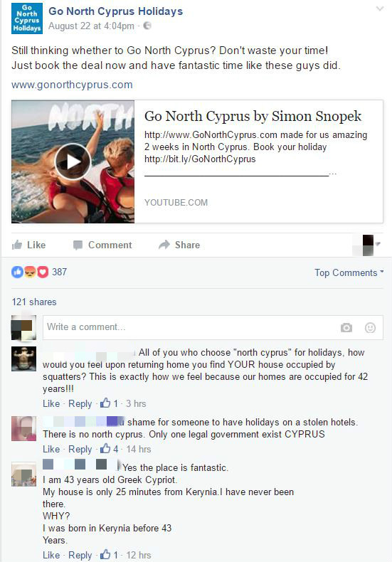Open the www.gonorthcyprus.com link
This screenshot has height=562, width=392.
pyautogui.click(x=72, y=85)
